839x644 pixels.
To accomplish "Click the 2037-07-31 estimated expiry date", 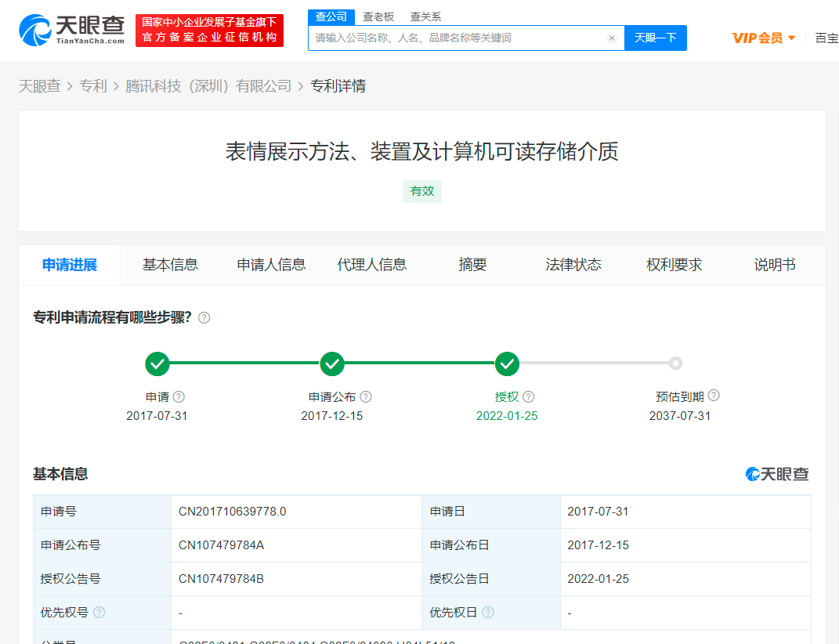I will (680, 416).
